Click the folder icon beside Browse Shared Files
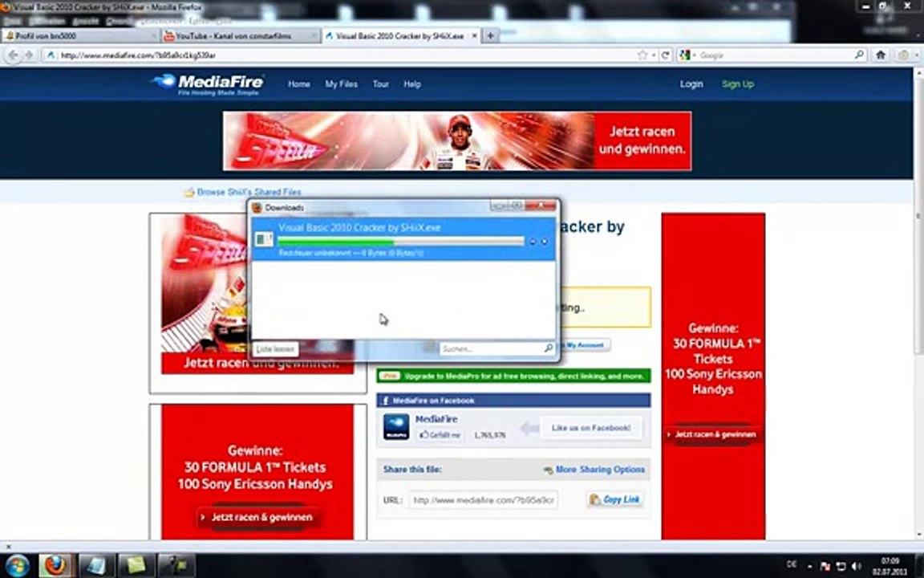The image size is (924, 578). (189, 193)
